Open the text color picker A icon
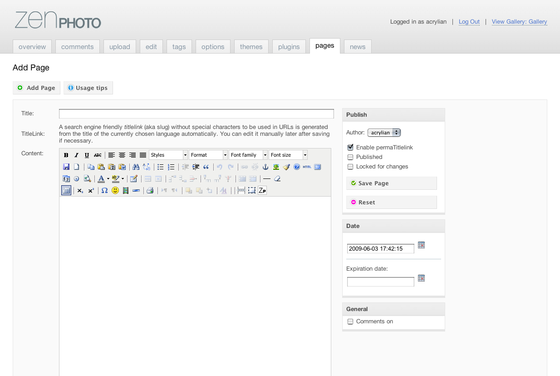Viewport: 560px width, 376px height. (x=101, y=179)
